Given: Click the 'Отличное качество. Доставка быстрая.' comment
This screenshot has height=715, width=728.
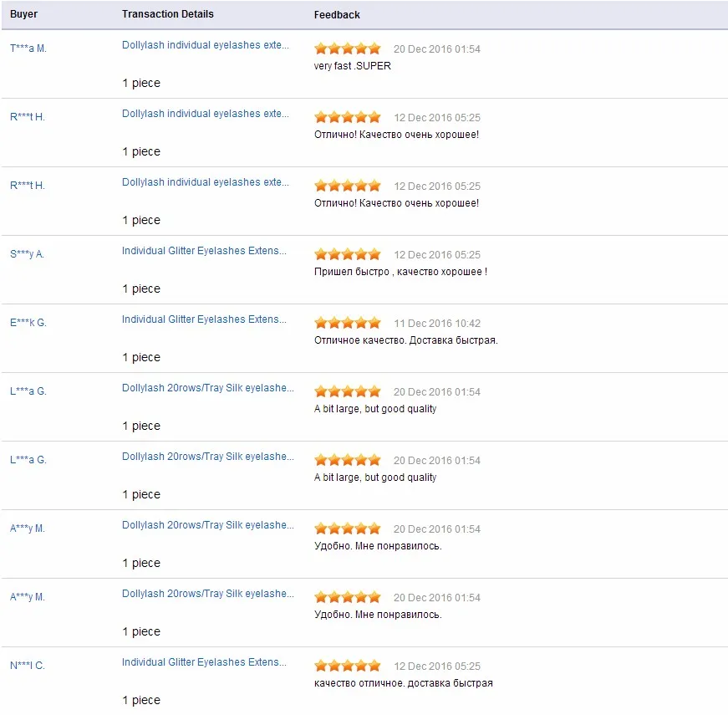Looking at the screenshot, I should (405, 340).
